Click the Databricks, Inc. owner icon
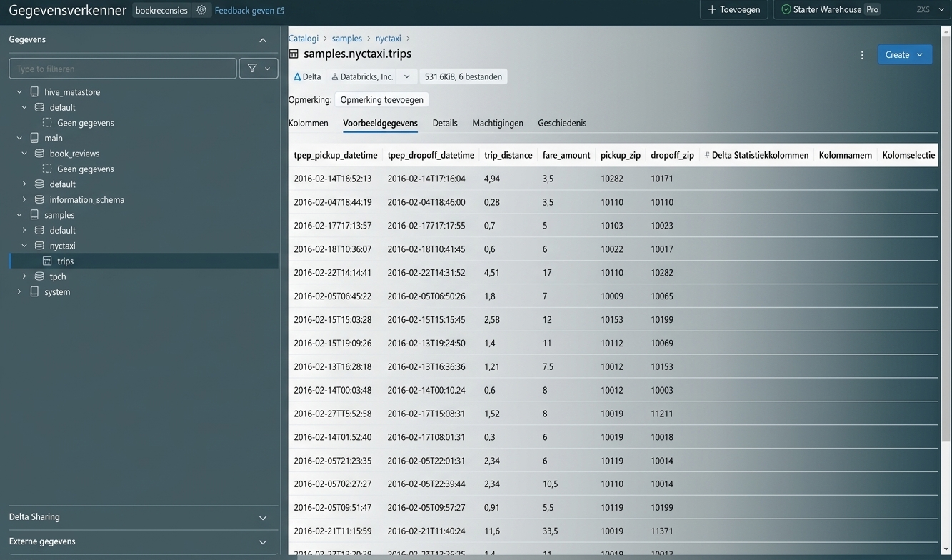 (334, 76)
